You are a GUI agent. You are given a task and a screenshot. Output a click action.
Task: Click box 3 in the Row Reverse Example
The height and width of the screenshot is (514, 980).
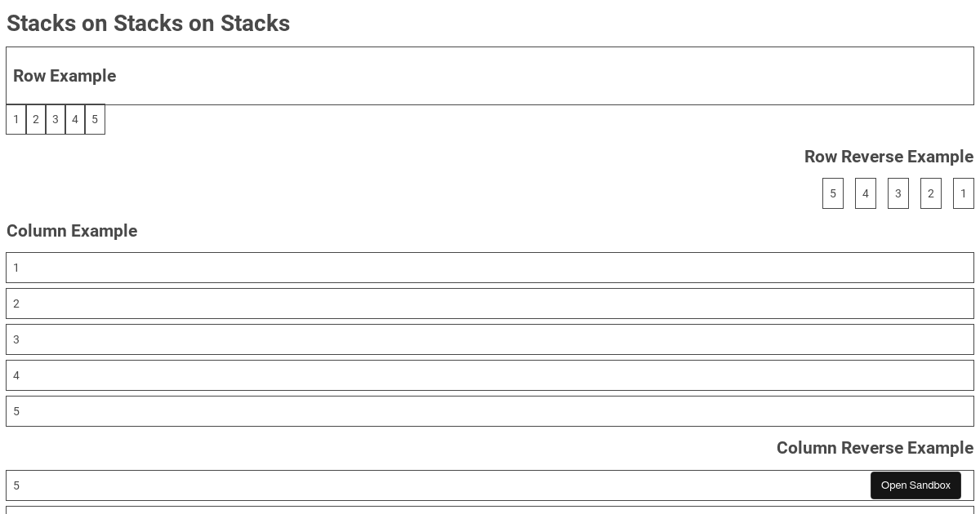coord(898,193)
